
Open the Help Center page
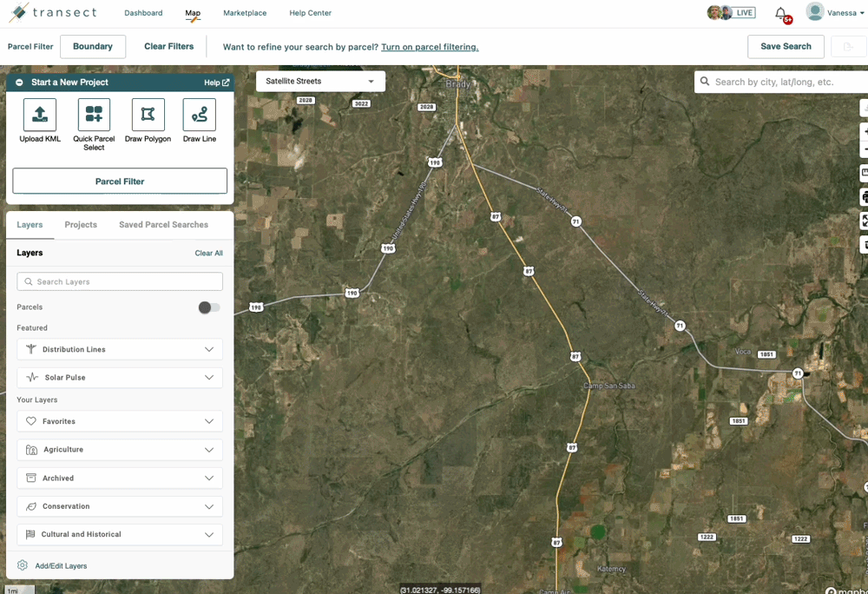click(310, 13)
